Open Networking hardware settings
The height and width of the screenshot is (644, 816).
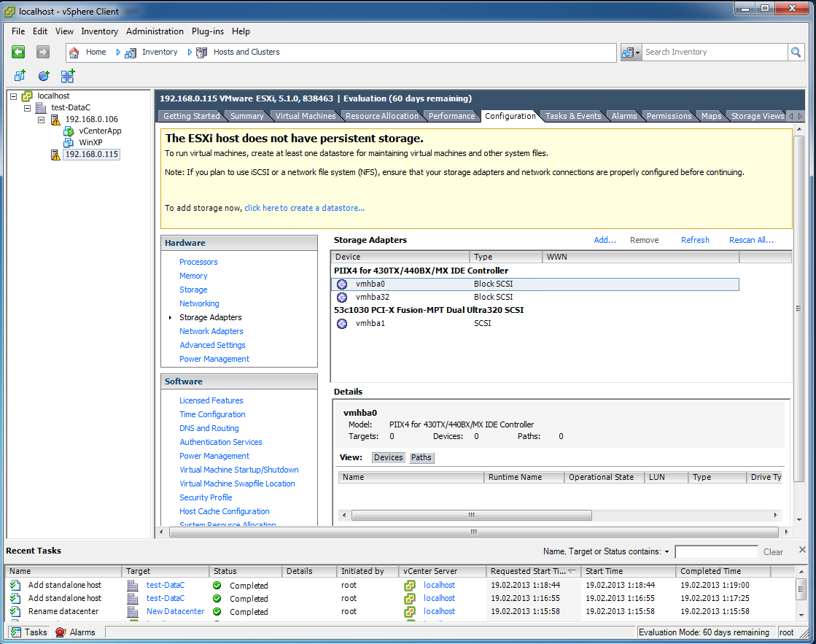pyautogui.click(x=199, y=303)
